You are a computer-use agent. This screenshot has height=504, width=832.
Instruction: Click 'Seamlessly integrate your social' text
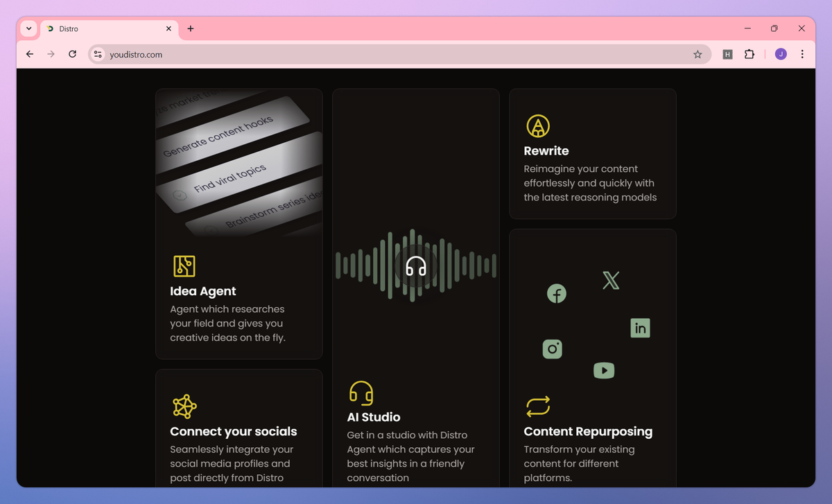[232, 463]
